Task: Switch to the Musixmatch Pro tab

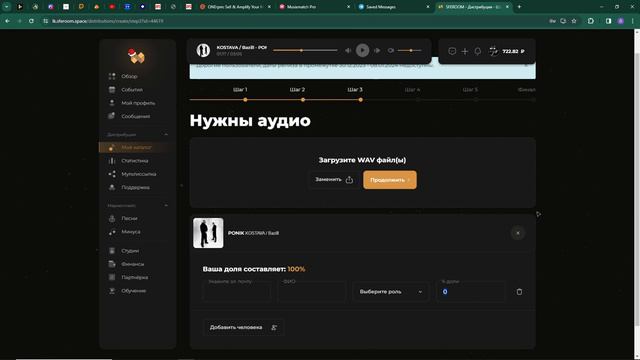Action: (314, 7)
